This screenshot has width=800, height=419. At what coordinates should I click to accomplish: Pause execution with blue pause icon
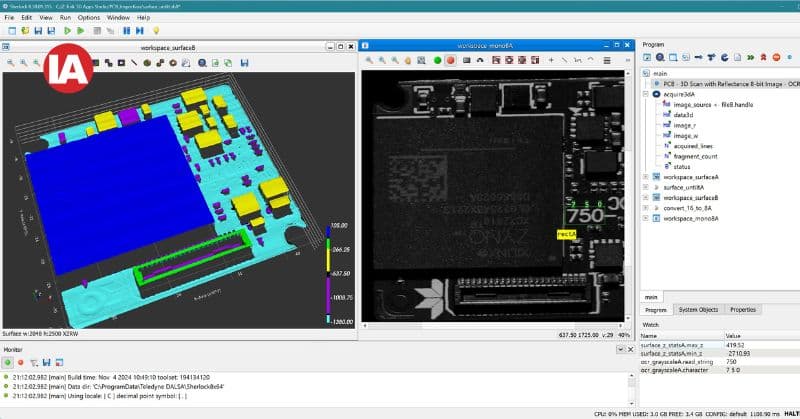point(127,31)
